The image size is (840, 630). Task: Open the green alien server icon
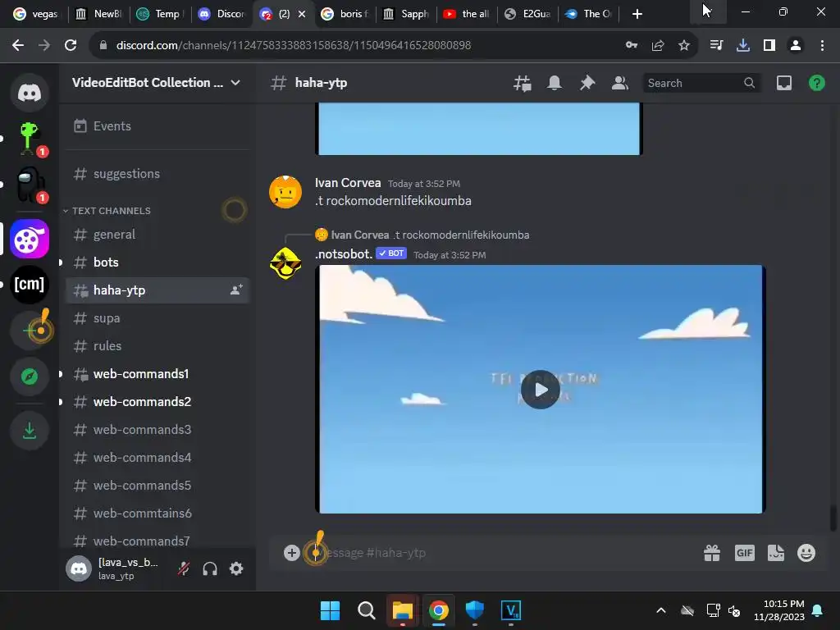pos(30,139)
